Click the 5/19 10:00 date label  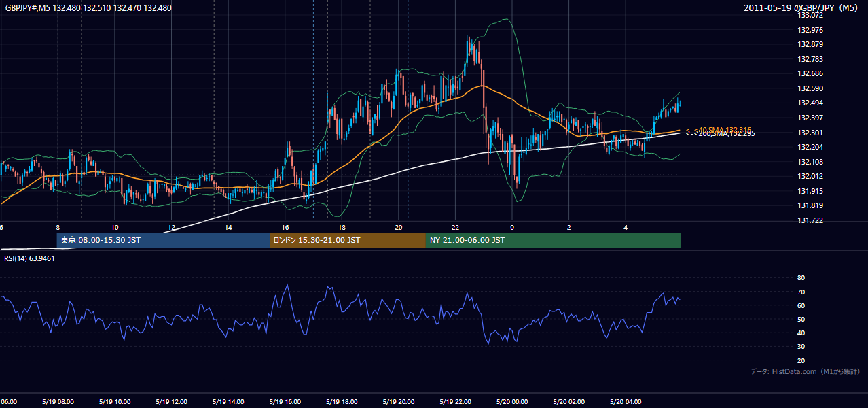coord(115,402)
